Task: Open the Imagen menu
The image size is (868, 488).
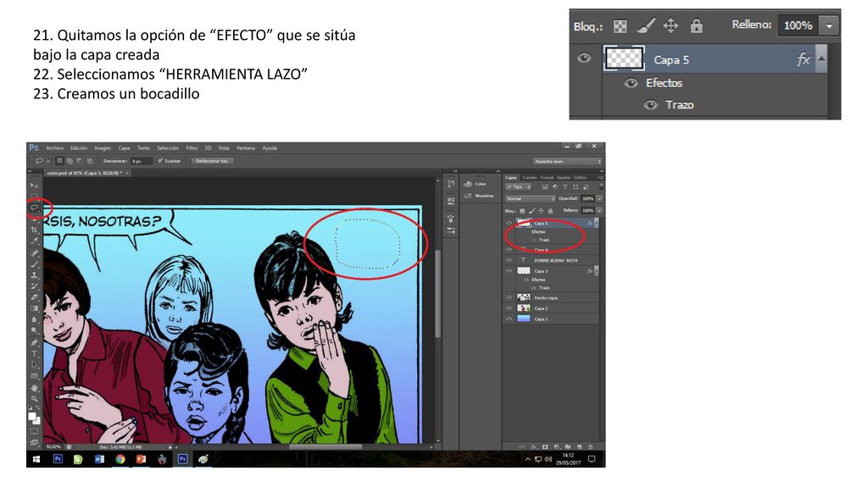Action: (103, 148)
